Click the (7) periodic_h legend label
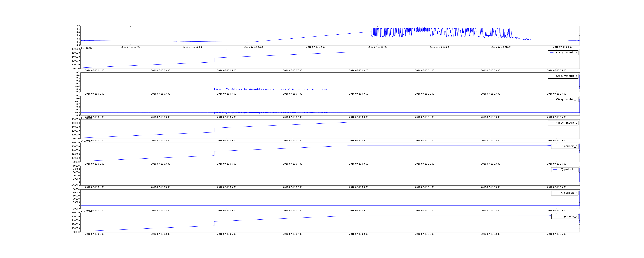The height and width of the screenshot is (258, 644). pos(568,193)
